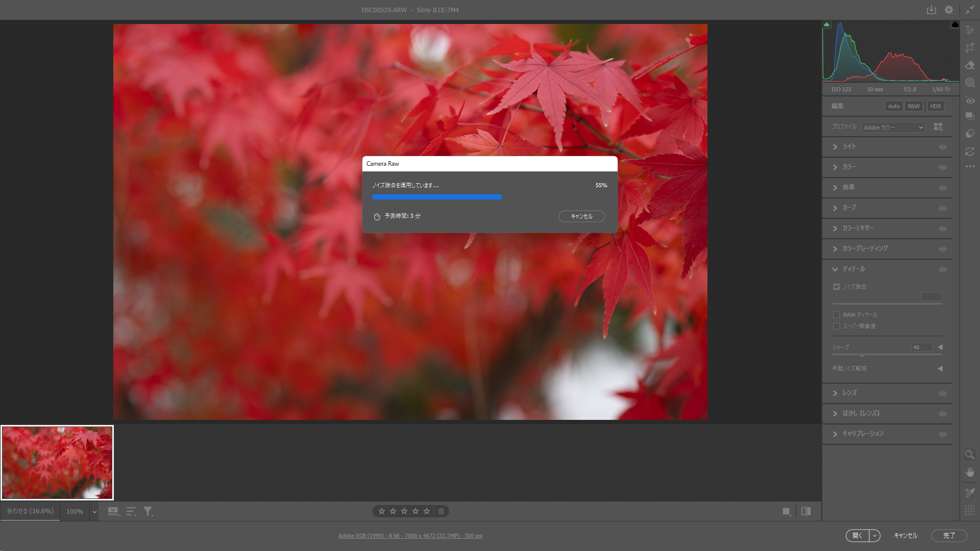Select the Crop and rotate tool icon
Image resolution: width=980 pixels, height=551 pixels.
[970, 47]
